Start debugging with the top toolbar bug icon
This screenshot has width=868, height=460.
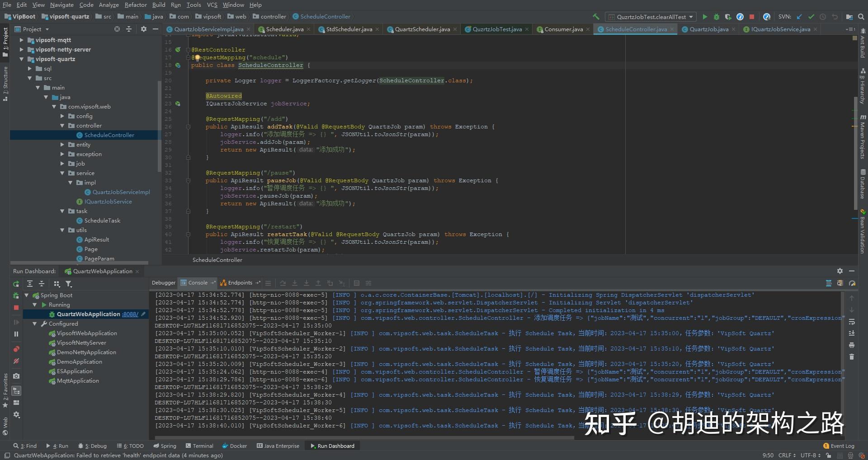(x=717, y=17)
